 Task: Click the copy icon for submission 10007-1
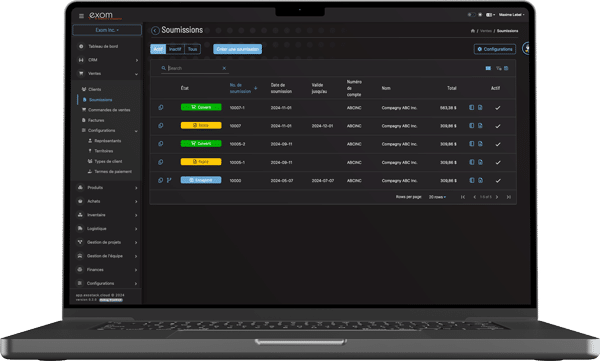pos(161,108)
